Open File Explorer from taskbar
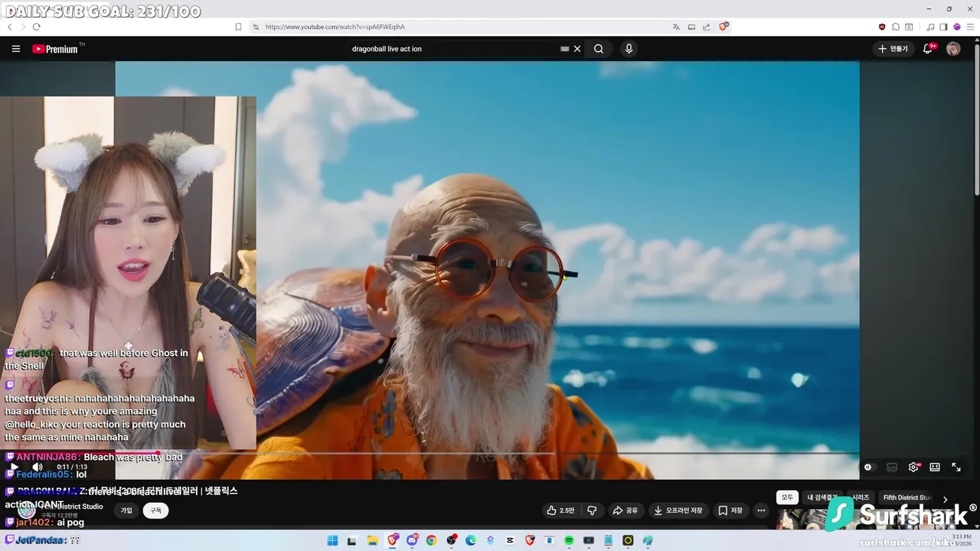 tap(372, 540)
